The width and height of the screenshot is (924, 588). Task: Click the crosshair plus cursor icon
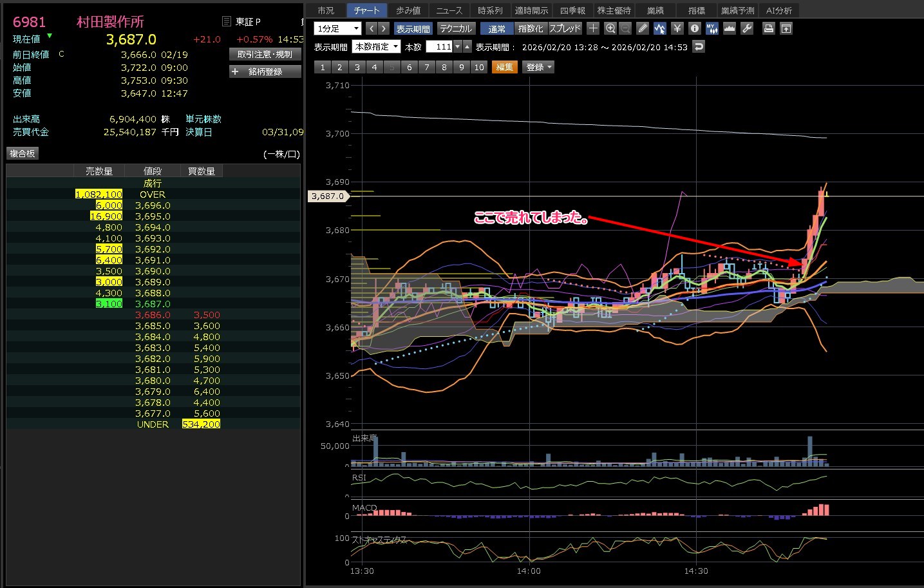coord(593,28)
